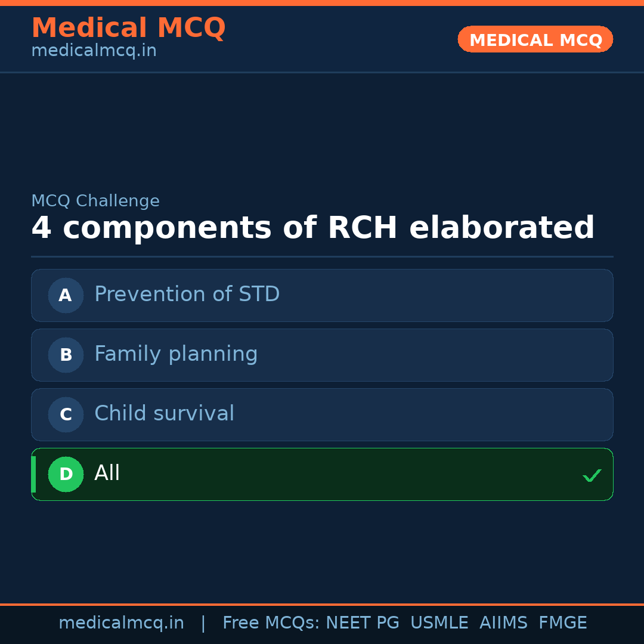Click the green D option badge

click(x=66, y=474)
